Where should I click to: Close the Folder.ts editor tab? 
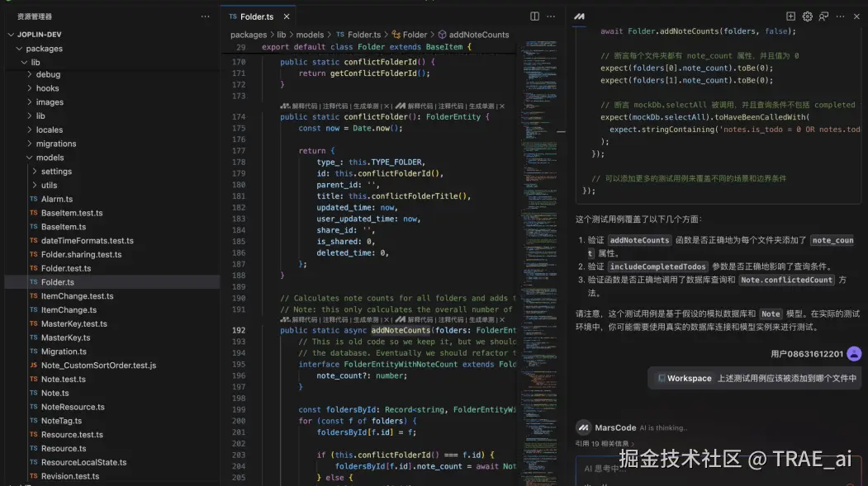(x=287, y=17)
